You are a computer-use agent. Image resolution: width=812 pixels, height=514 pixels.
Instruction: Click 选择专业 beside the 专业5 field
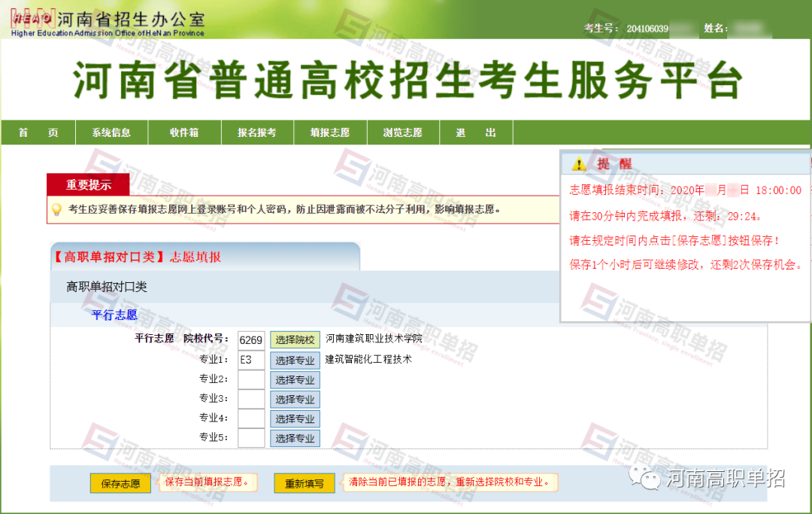295,437
